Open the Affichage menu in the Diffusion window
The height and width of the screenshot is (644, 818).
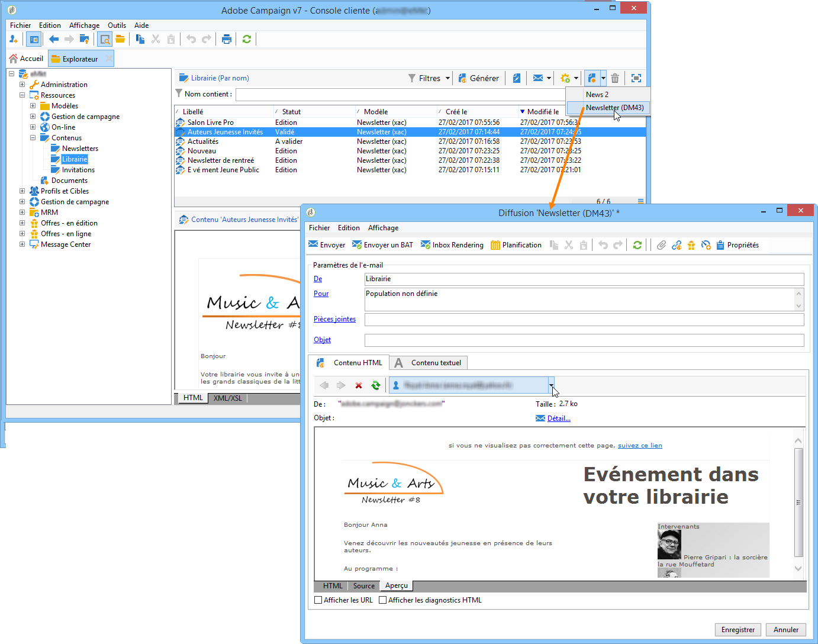click(384, 228)
